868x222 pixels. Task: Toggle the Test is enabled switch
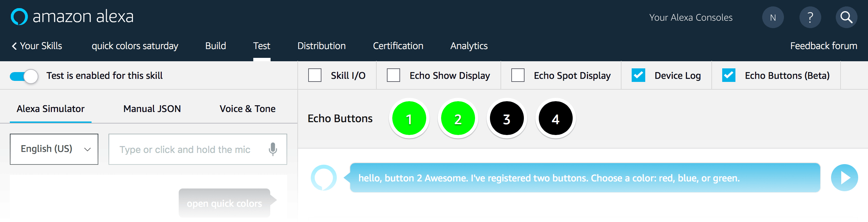(x=24, y=76)
